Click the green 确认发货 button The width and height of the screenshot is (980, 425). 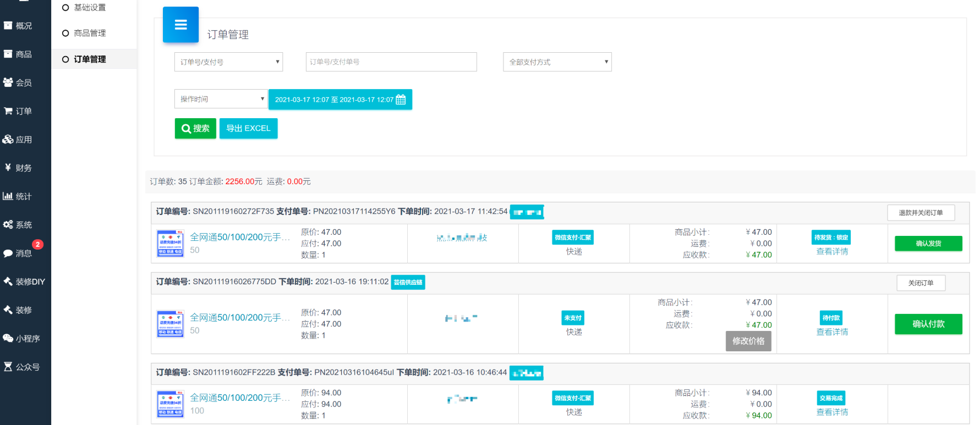click(928, 244)
